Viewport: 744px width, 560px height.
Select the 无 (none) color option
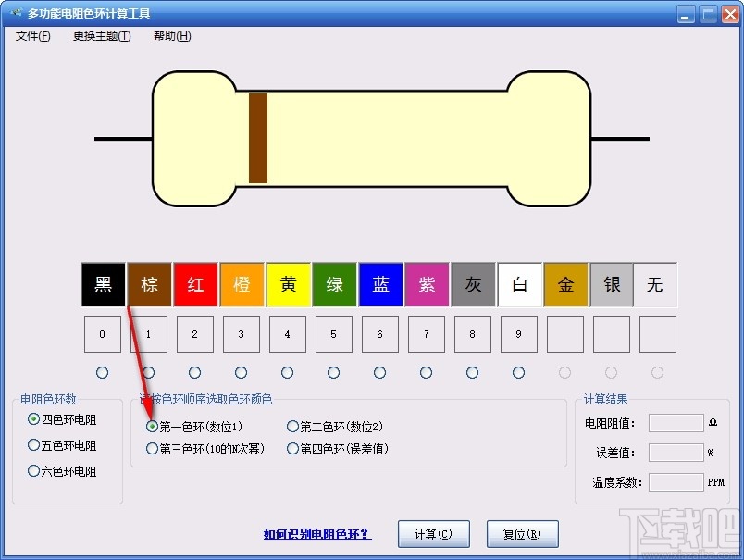point(657,284)
